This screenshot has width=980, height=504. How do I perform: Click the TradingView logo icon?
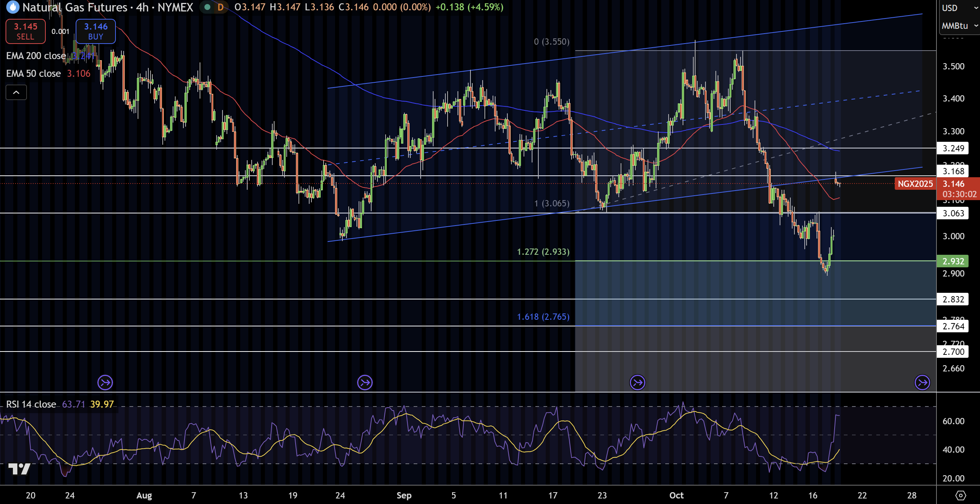pyautogui.click(x=19, y=469)
